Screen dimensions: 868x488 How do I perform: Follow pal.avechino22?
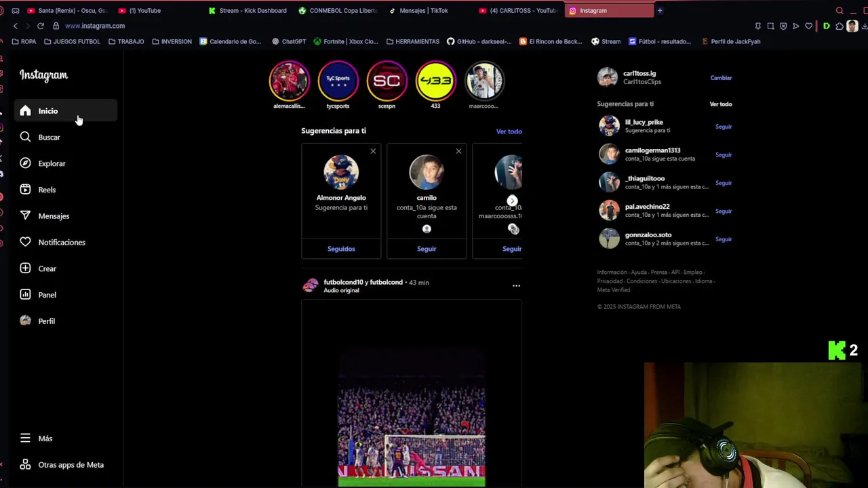(x=724, y=211)
